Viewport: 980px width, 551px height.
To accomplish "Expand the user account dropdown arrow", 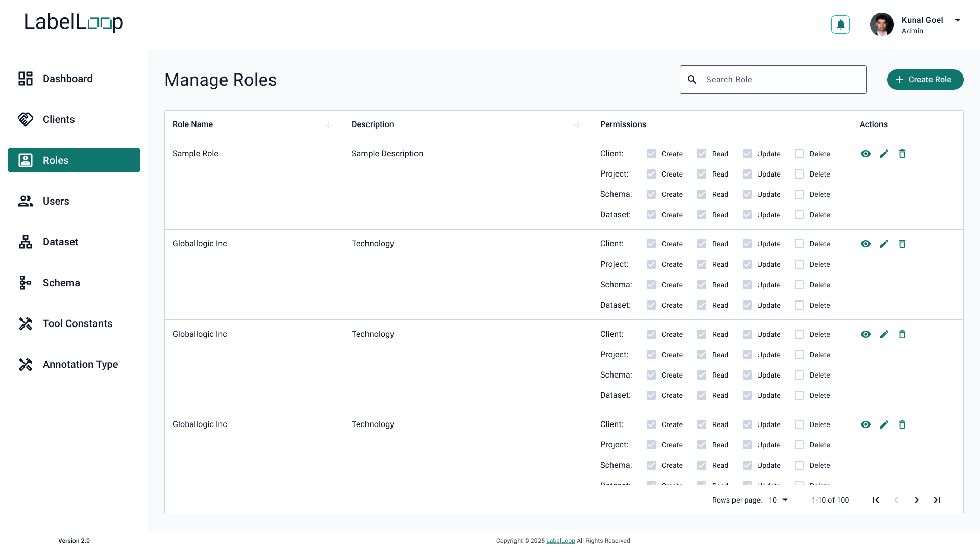I will 958,20.
